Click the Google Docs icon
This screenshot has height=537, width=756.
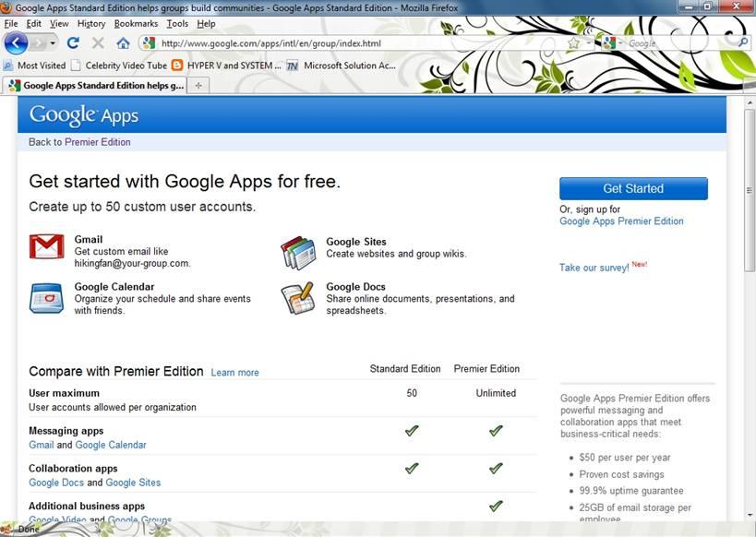pyautogui.click(x=297, y=298)
